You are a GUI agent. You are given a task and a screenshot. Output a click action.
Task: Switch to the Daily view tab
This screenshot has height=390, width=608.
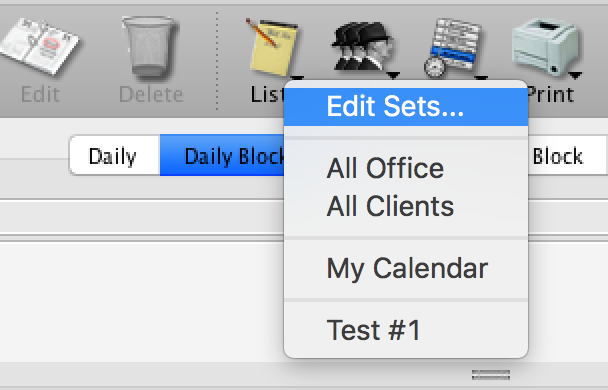coord(114,156)
